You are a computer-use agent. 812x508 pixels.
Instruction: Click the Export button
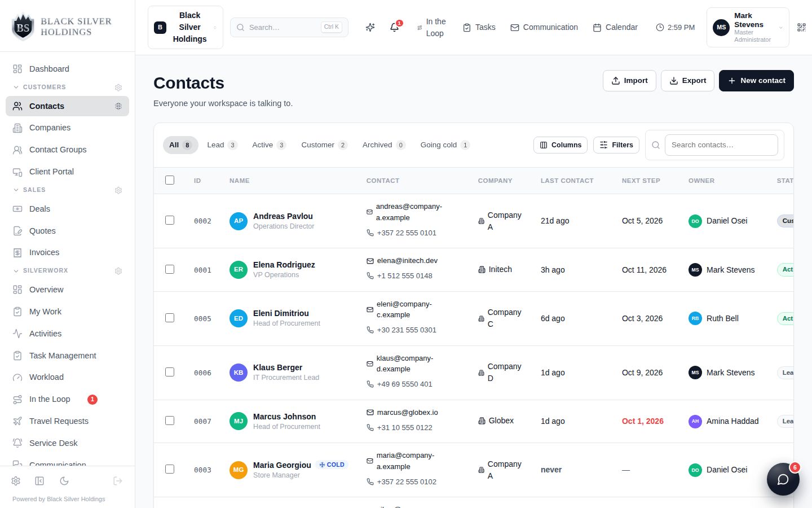tap(687, 81)
